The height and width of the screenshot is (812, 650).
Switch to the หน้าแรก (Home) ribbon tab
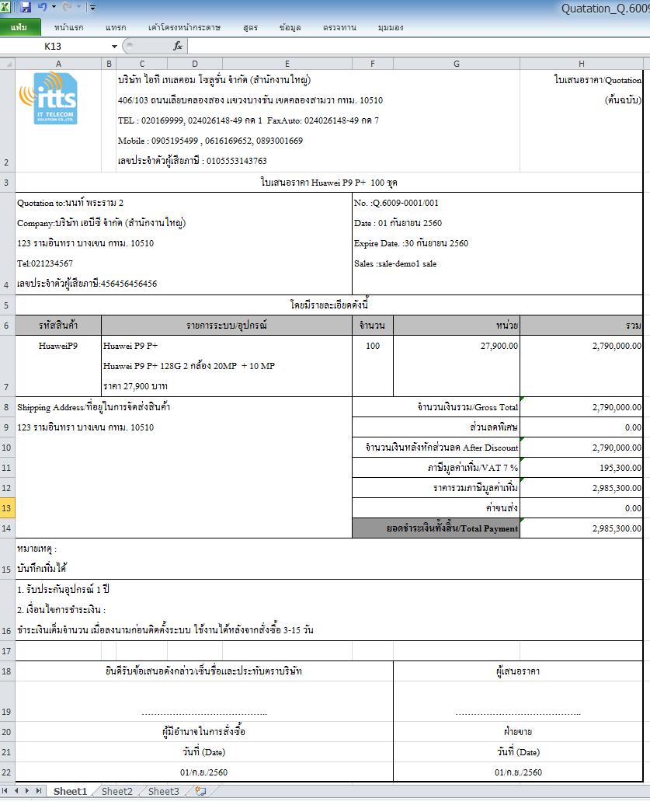pos(68,27)
